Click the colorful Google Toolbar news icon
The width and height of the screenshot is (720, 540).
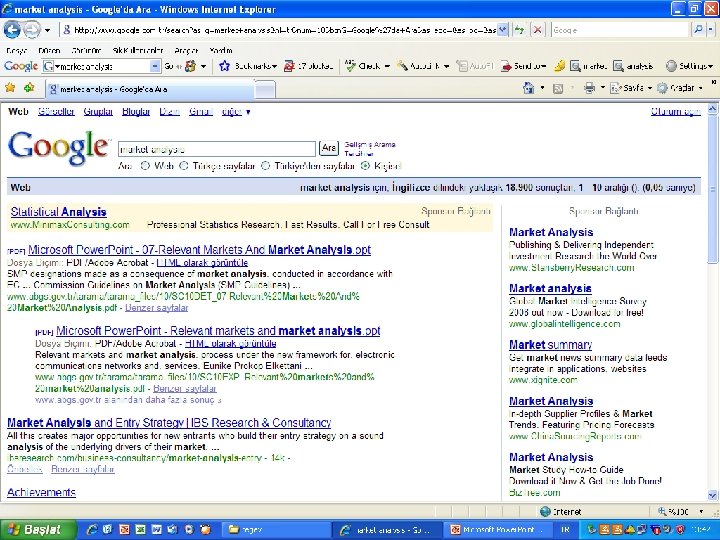(190, 66)
